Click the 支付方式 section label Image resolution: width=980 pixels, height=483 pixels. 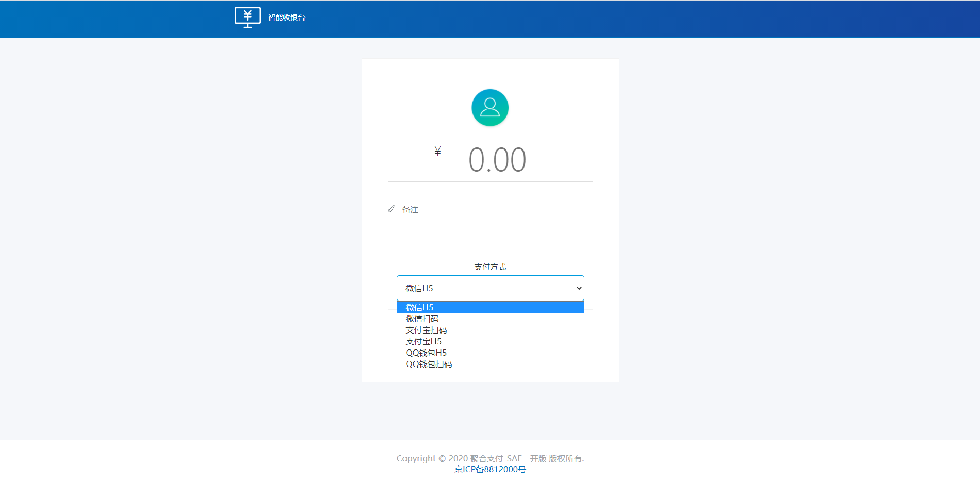click(490, 267)
